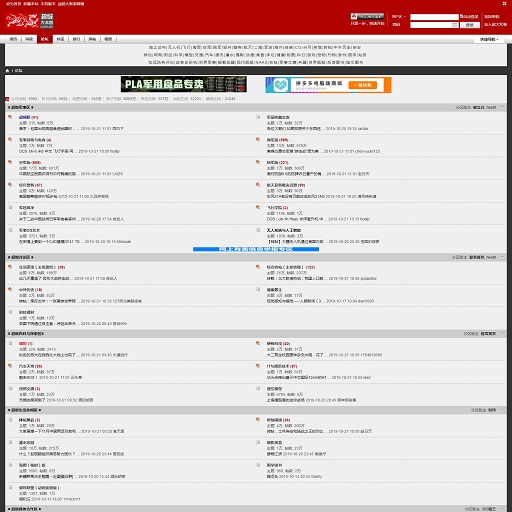Click the new-posts icon beside the 空军版 forum
Screen dimensions: 512x512
click(x=10, y=162)
